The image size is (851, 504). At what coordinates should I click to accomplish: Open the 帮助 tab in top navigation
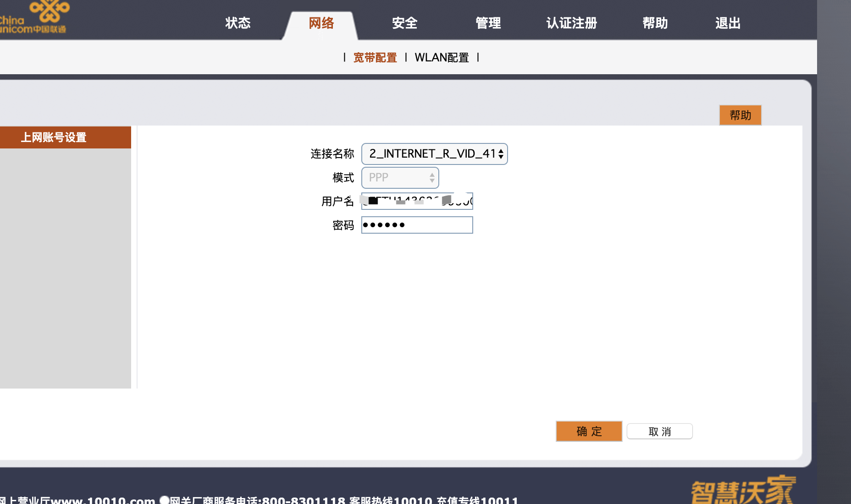tap(655, 23)
